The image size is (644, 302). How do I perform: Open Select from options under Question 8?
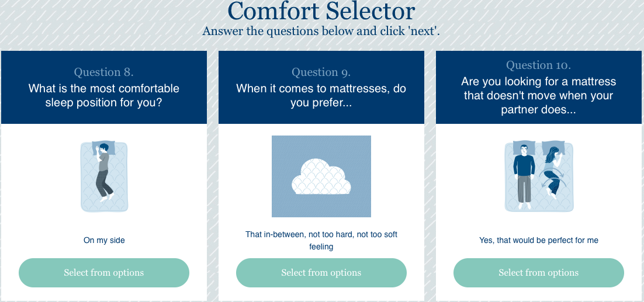tap(104, 273)
